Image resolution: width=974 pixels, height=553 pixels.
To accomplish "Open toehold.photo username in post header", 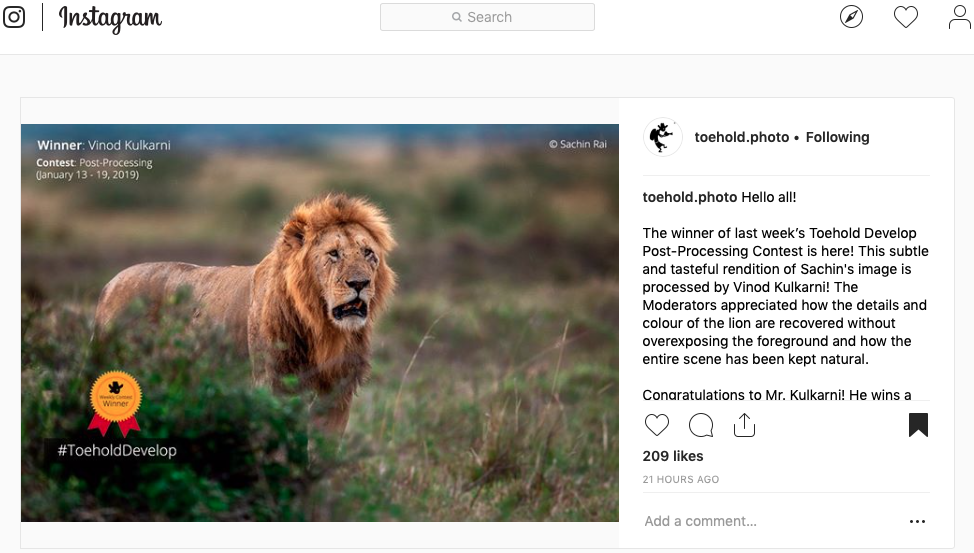I will [x=742, y=137].
